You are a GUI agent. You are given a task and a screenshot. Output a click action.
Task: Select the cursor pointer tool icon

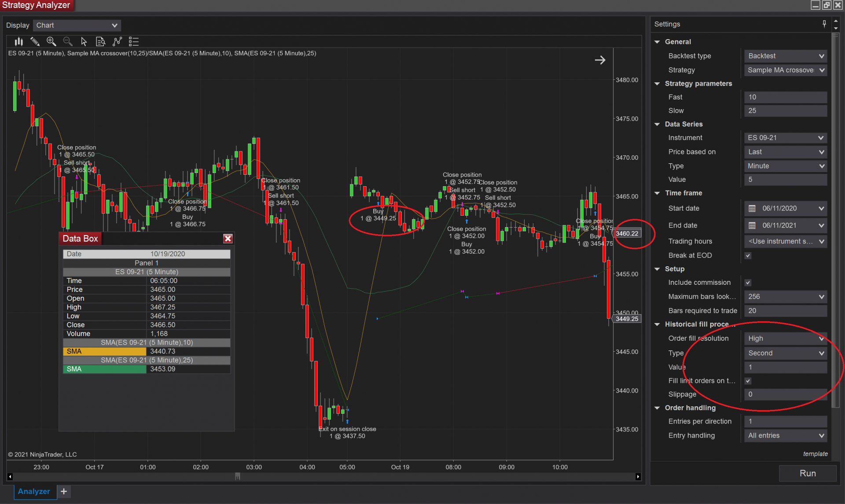(84, 42)
